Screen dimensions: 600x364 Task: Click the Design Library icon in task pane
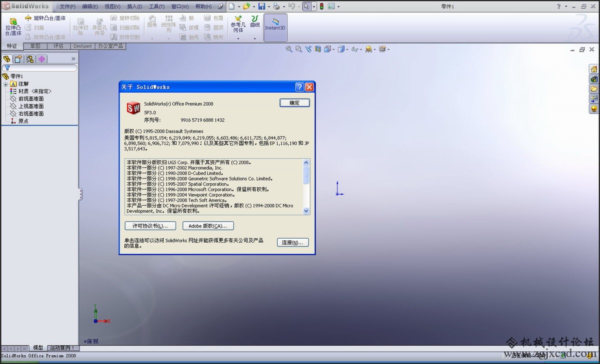pyautogui.click(x=594, y=79)
